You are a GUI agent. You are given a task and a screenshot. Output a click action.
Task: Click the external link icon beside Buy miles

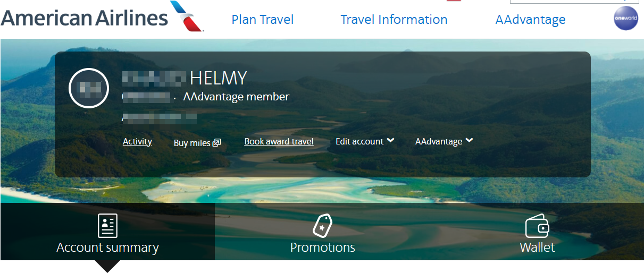tap(217, 143)
